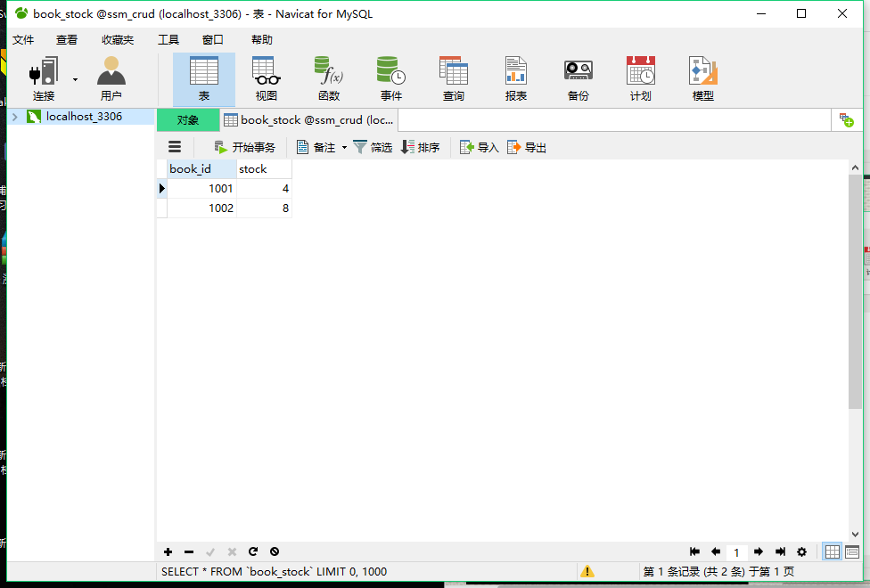The height and width of the screenshot is (588, 870).
Task: Switch to grid view in status bar
Action: click(832, 552)
